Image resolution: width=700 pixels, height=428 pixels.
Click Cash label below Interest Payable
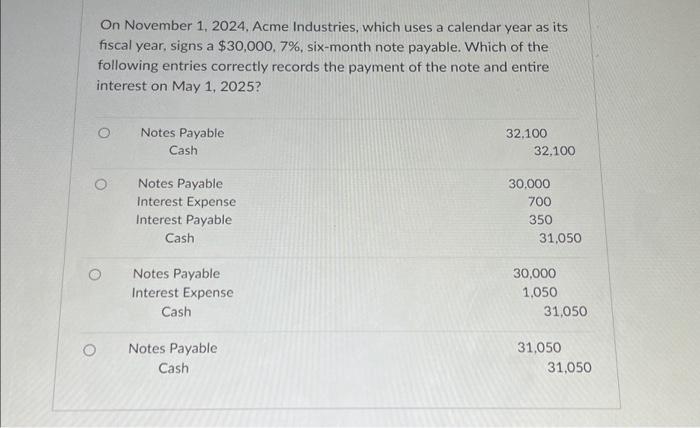[179, 238]
